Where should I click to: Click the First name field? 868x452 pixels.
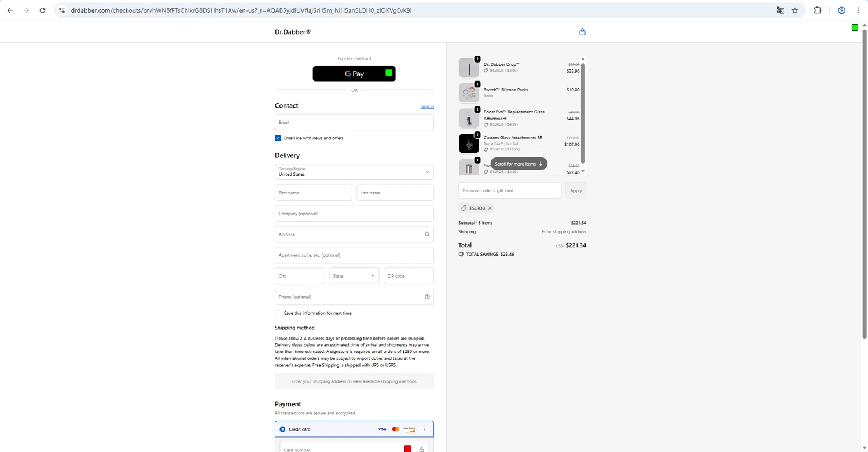coord(313,193)
